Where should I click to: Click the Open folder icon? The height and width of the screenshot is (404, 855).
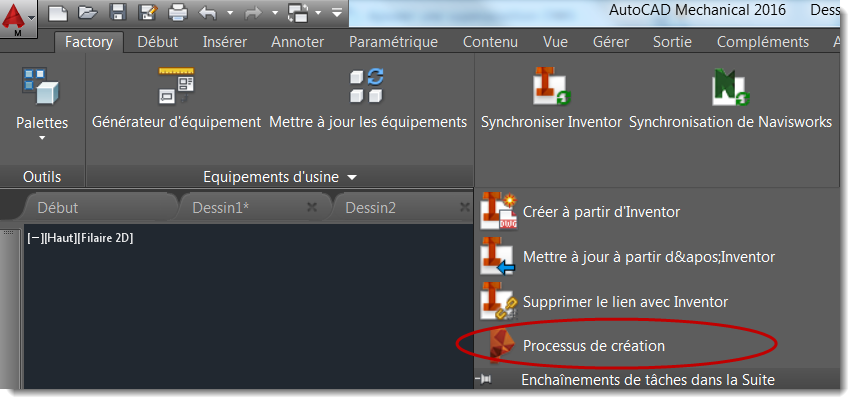[x=87, y=12]
